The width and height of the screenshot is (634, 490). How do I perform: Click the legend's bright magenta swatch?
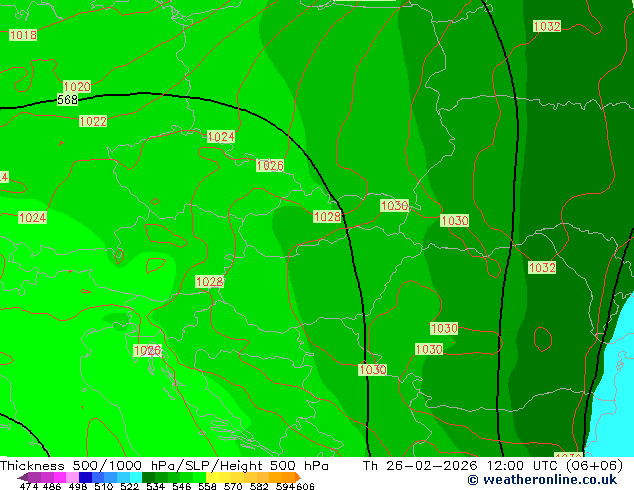coord(60,477)
